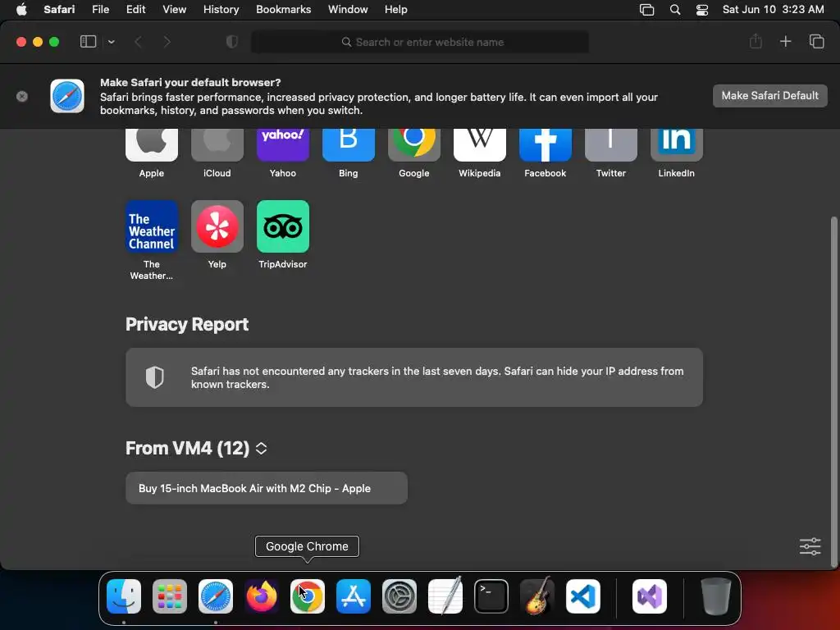Open the Bing favorite icon
The width and height of the screenshot is (840, 630).
coord(348,144)
